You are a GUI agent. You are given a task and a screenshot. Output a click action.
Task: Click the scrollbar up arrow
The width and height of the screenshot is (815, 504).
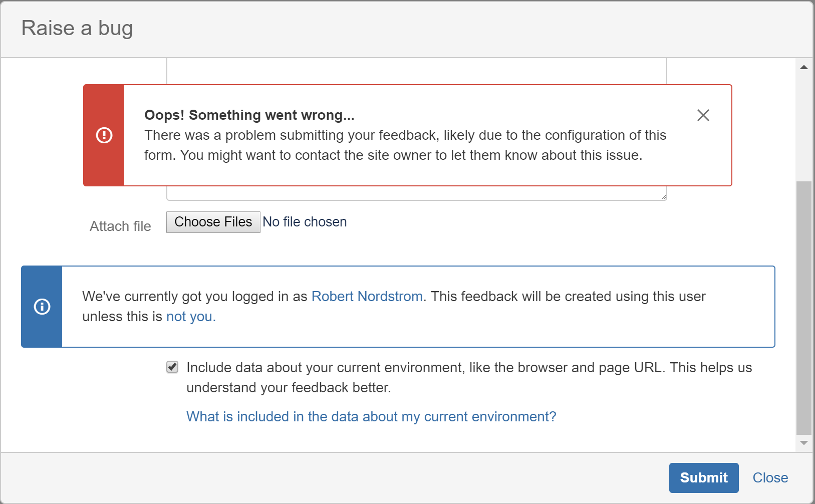point(804,67)
